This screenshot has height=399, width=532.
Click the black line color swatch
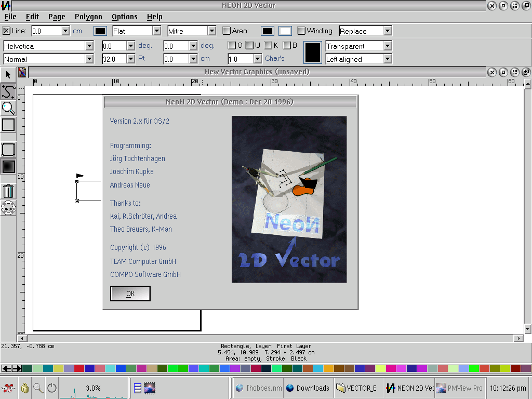click(100, 31)
